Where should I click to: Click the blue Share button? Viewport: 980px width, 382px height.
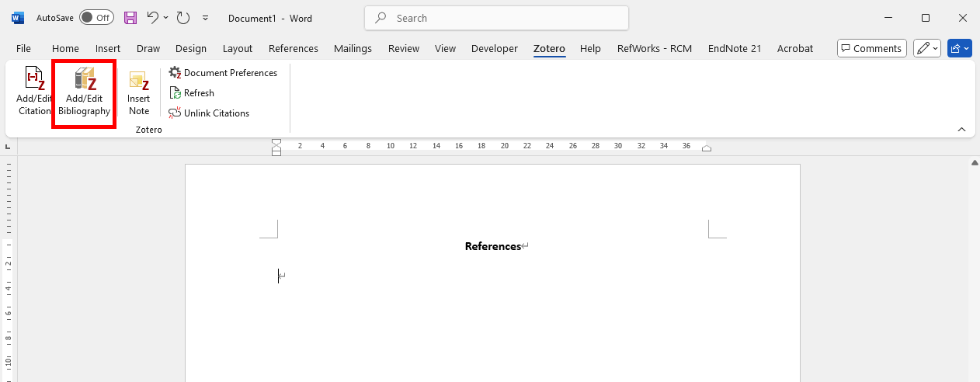tap(960, 48)
